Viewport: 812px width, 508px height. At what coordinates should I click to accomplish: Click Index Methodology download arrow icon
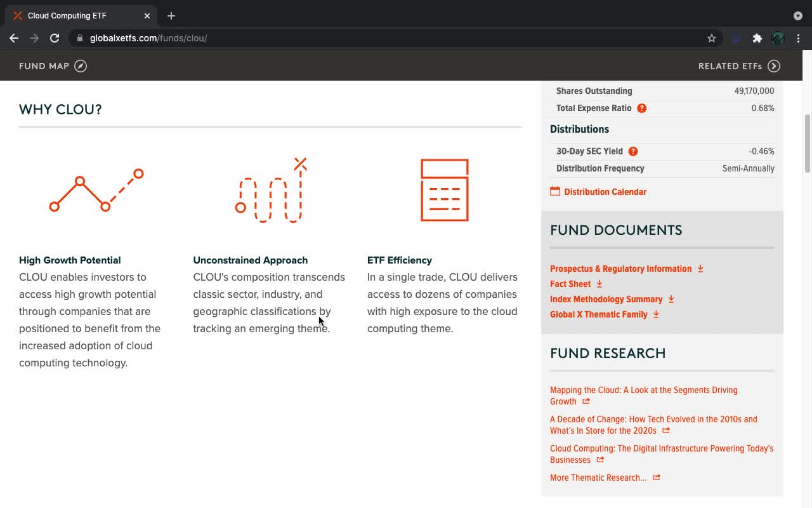(671, 299)
